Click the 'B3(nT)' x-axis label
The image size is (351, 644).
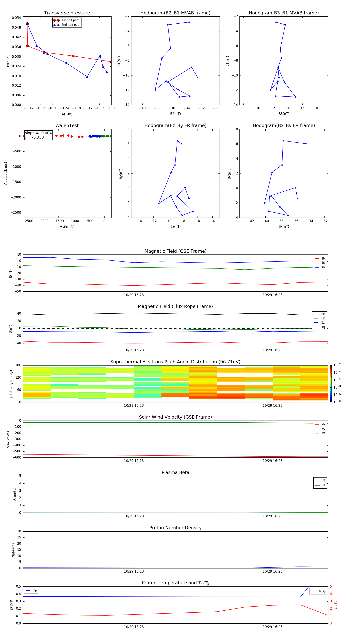point(284,114)
